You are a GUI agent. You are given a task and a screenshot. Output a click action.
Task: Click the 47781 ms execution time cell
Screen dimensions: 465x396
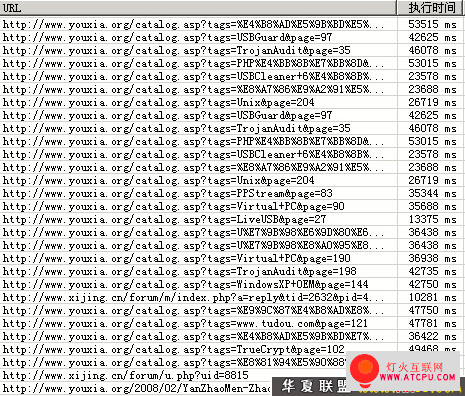tap(431, 323)
